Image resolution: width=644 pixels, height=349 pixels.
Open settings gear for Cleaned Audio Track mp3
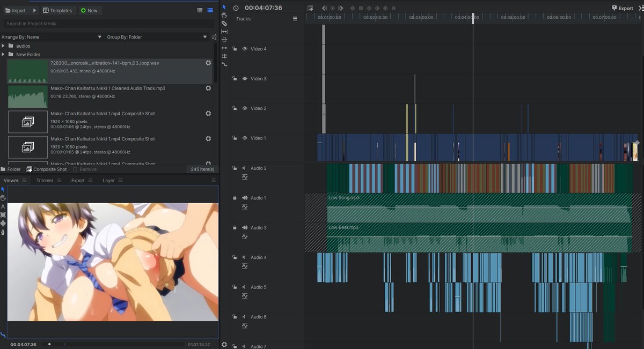pyautogui.click(x=208, y=88)
